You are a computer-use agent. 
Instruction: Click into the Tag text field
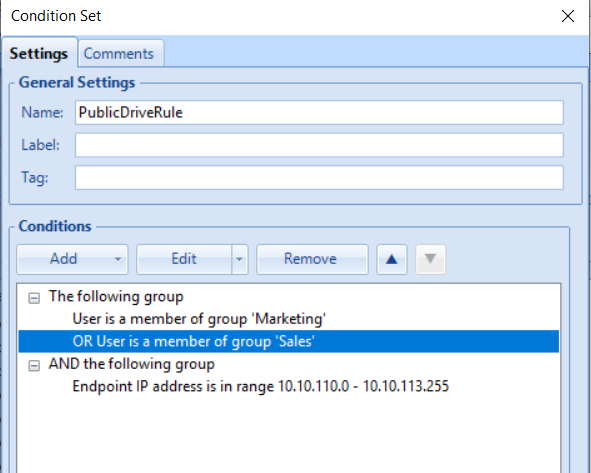coord(319,178)
